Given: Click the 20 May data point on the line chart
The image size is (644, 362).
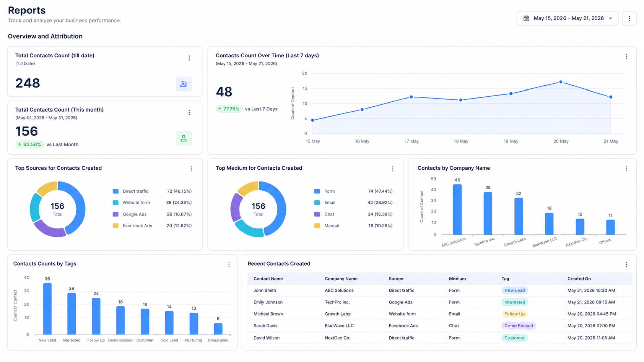Looking at the screenshot, I should click(561, 82).
